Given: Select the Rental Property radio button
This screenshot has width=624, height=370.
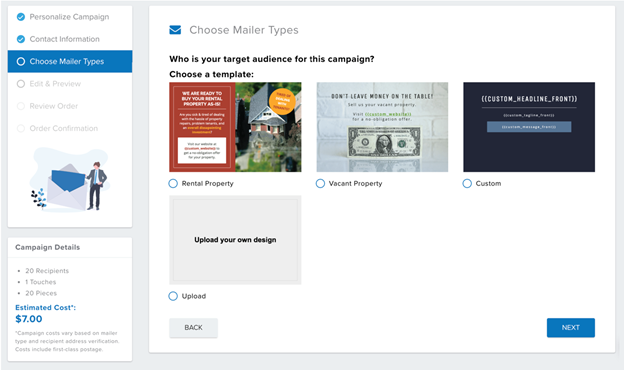Looking at the screenshot, I should [x=173, y=183].
